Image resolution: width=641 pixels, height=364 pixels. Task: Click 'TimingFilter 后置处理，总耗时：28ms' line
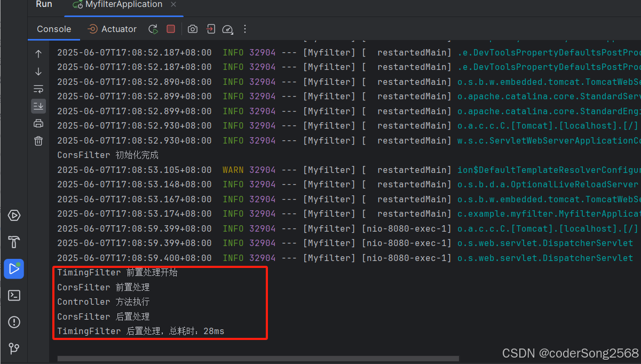(x=141, y=331)
